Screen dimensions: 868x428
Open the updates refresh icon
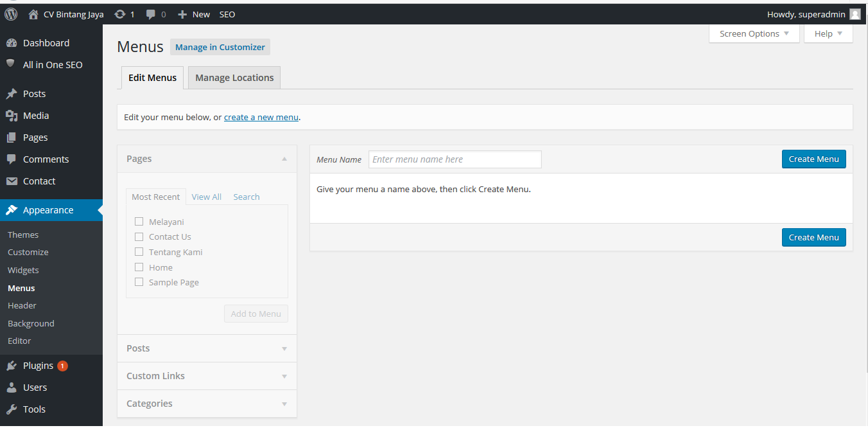tap(119, 14)
